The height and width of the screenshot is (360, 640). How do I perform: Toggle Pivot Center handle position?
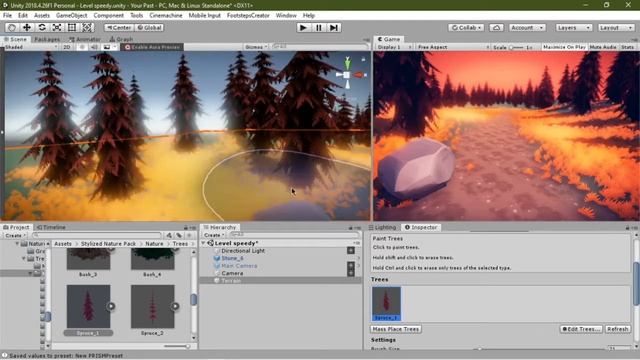pos(119,28)
